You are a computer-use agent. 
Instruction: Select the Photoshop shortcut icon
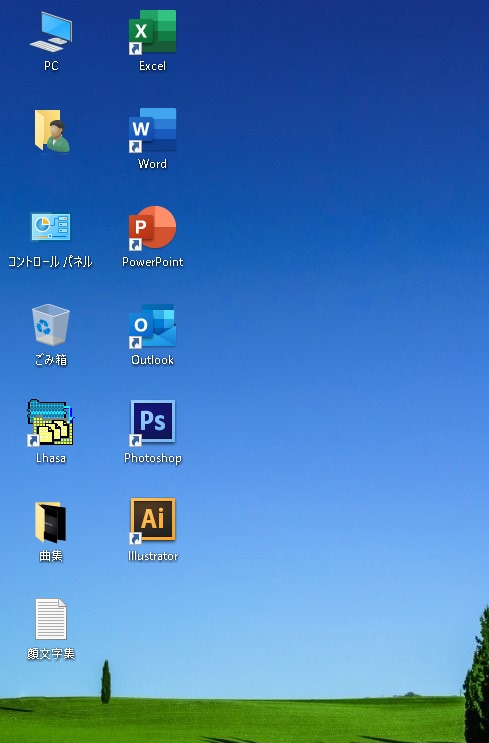point(152,423)
